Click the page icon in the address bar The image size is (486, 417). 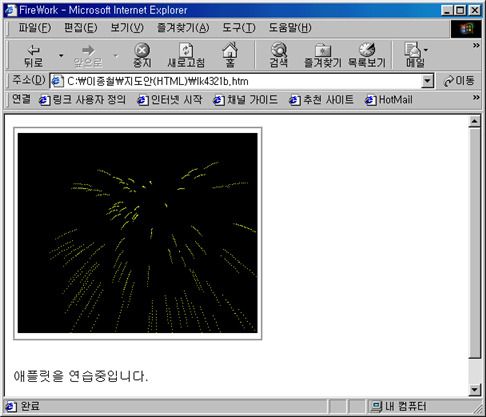(58, 81)
